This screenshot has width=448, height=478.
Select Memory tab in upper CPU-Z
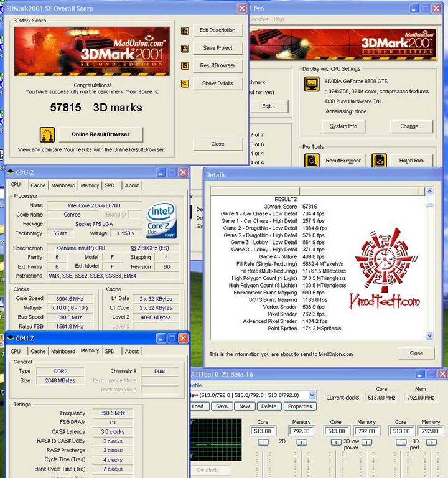pyautogui.click(x=90, y=185)
